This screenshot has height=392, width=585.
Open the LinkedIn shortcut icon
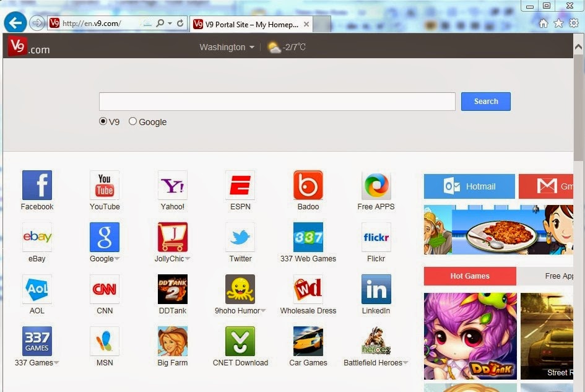click(x=376, y=289)
